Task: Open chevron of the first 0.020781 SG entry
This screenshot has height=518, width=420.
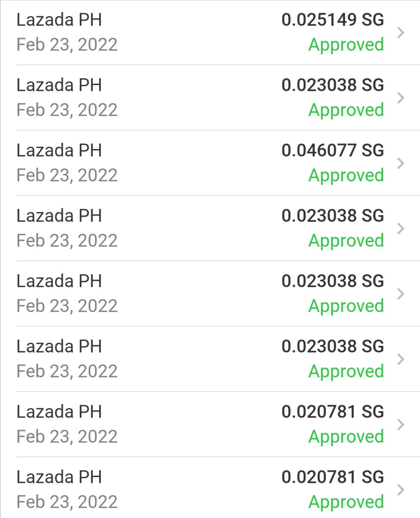Action: (x=401, y=425)
